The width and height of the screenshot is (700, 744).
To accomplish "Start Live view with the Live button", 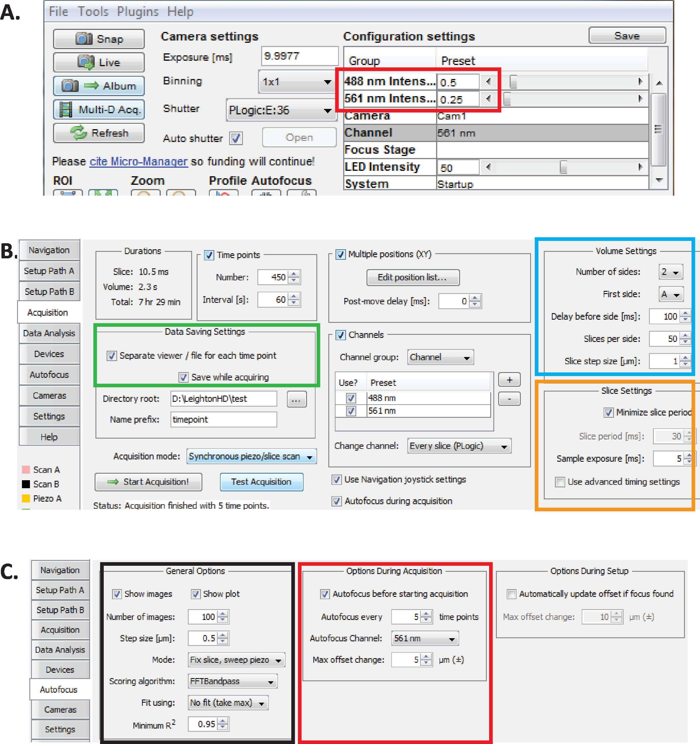I will coord(99,62).
